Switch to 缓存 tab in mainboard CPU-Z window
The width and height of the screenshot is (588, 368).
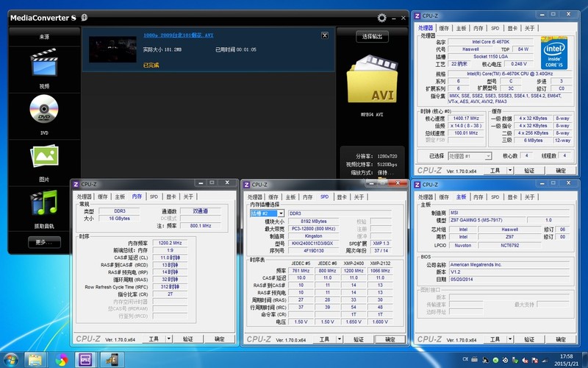pos(444,197)
